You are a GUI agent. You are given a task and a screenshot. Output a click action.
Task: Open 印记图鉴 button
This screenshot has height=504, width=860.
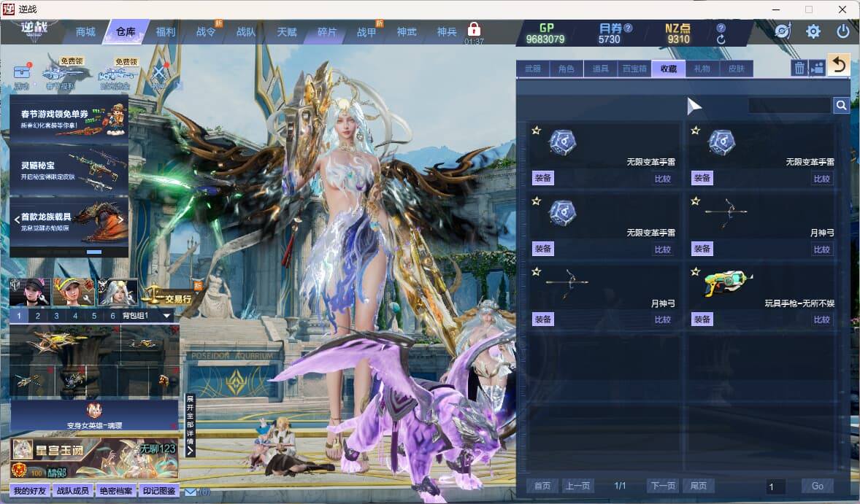(x=159, y=491)
